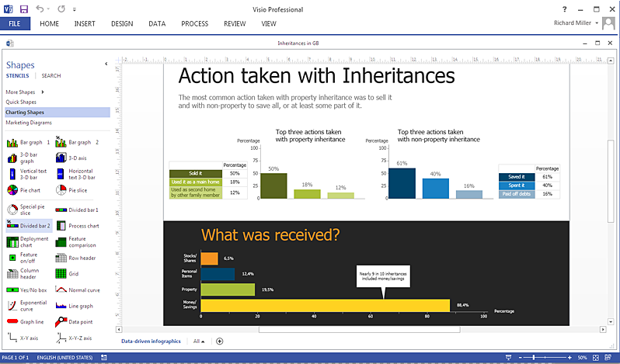Pick the Normal curve shape
The width and height of the screenshot is (620, 364).
[x=78, y=289]
